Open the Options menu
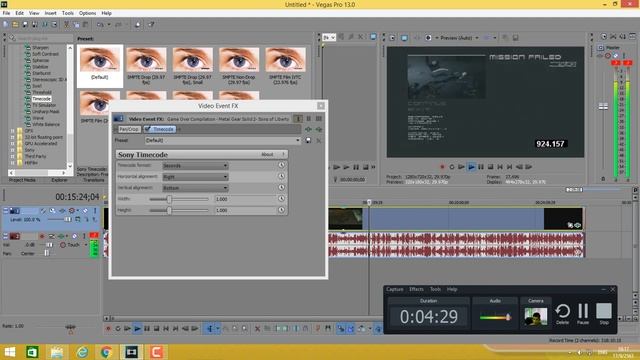 (x=87, y=13)
